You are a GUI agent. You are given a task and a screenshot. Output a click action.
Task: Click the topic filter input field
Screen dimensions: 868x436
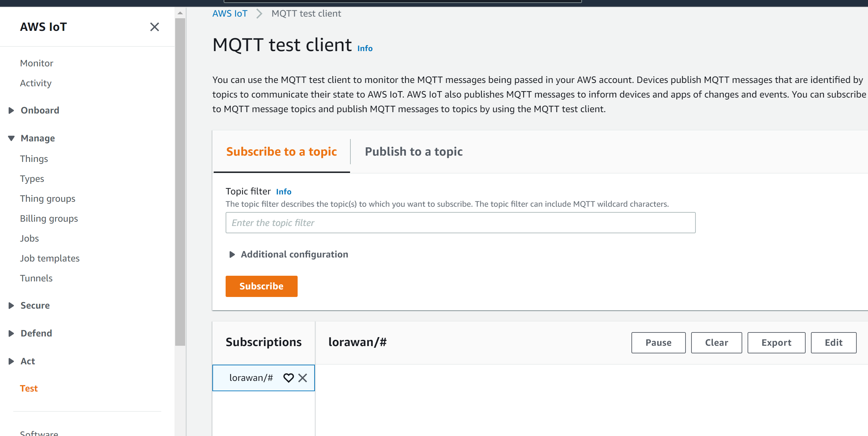[460, 223]
